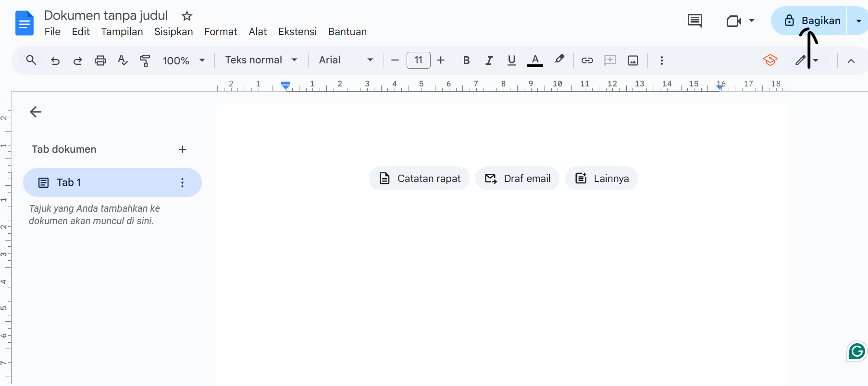Toggle bold formatting

tap(466, 60)
